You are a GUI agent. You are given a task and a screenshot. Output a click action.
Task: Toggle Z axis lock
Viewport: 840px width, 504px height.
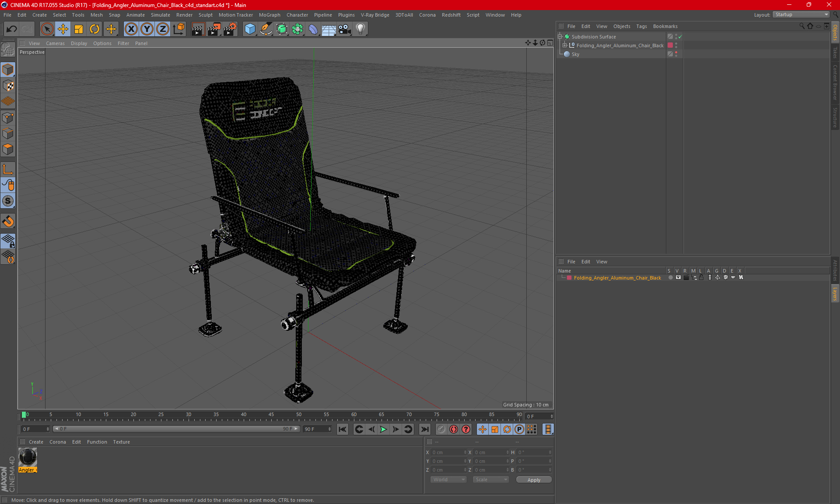tap(163, 29)
